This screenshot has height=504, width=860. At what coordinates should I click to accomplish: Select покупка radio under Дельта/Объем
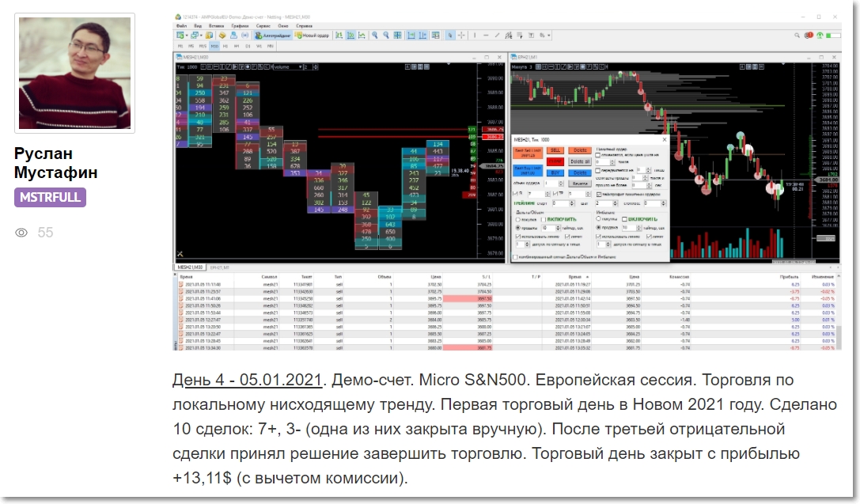[x=517, y=219]
